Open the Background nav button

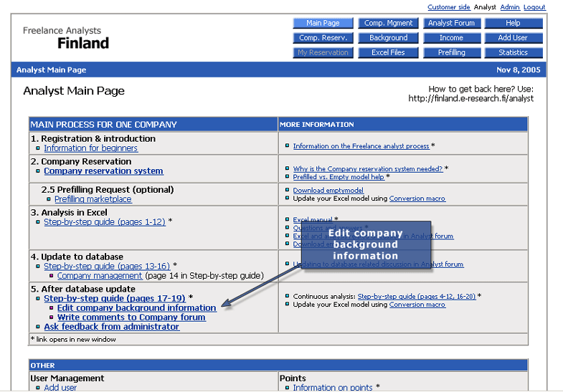388,38
